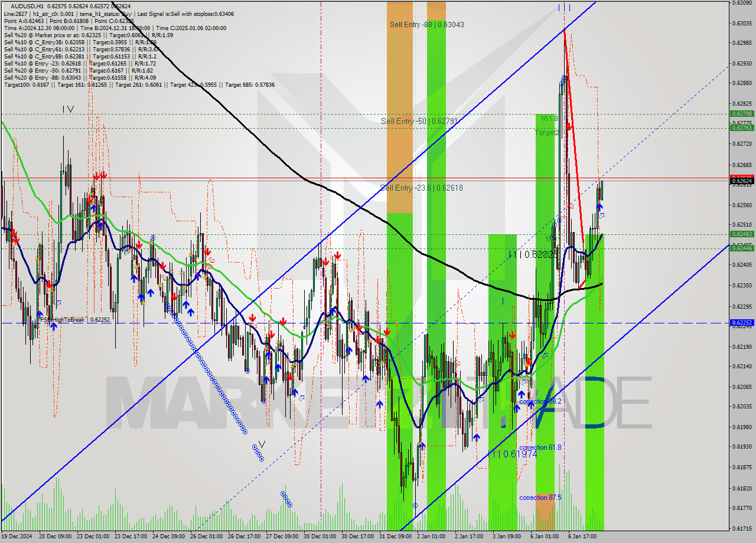Click the 'I I | 0.62325' wave label
Viewport: 756px width, 543px height.
533,254
